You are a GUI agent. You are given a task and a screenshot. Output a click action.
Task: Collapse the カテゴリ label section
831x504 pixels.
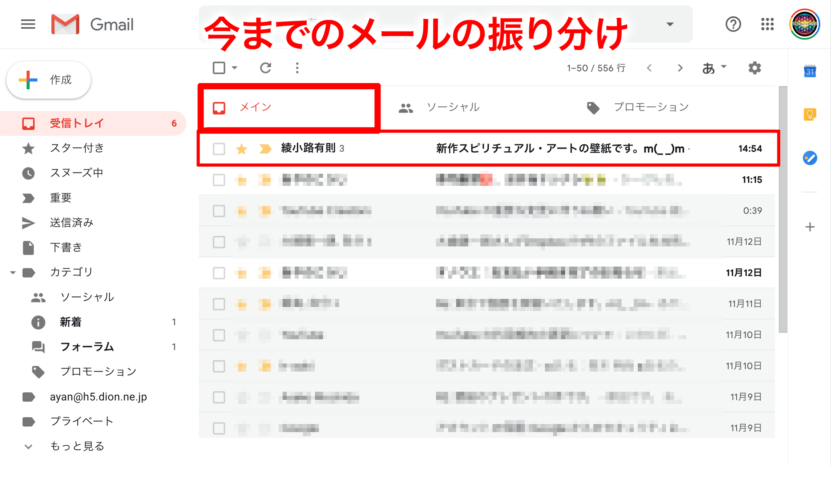(12, 272)
